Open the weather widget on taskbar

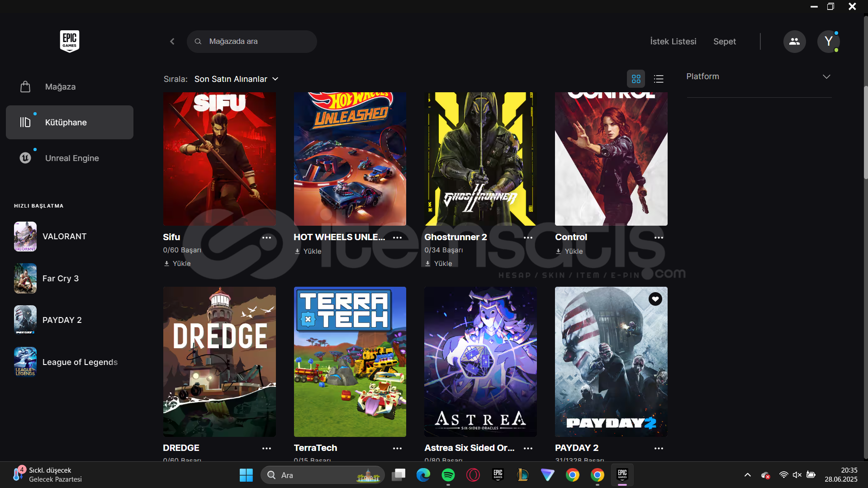pos(47,475)
